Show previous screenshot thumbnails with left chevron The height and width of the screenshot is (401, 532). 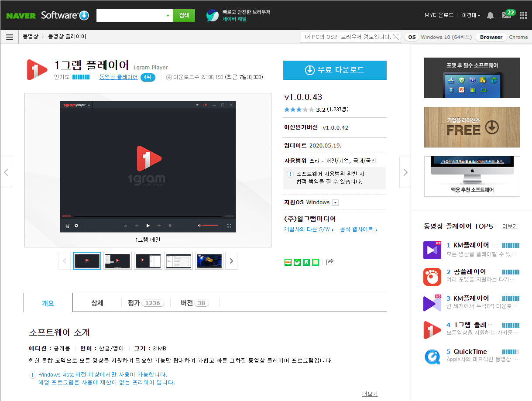[65, 261]
